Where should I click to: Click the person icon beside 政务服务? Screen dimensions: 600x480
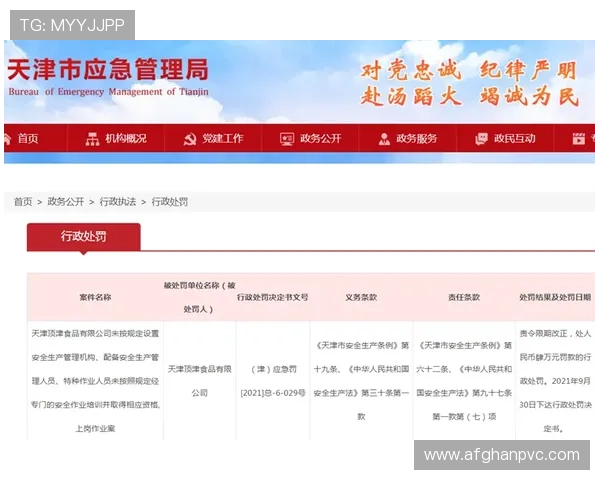[384, 139]
